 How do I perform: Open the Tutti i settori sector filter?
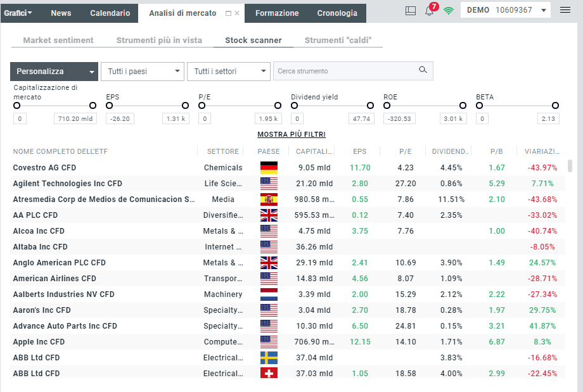click(x=229, y=72)
